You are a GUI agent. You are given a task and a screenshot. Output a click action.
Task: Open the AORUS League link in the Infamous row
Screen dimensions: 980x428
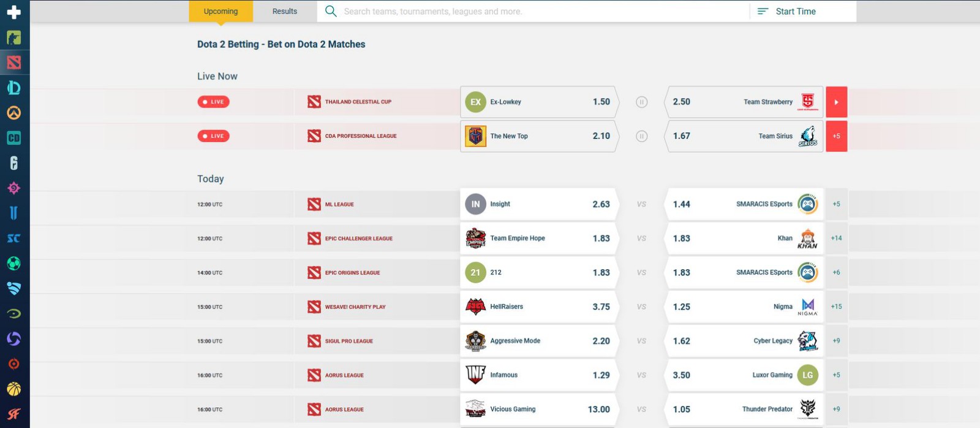[344, 375]
